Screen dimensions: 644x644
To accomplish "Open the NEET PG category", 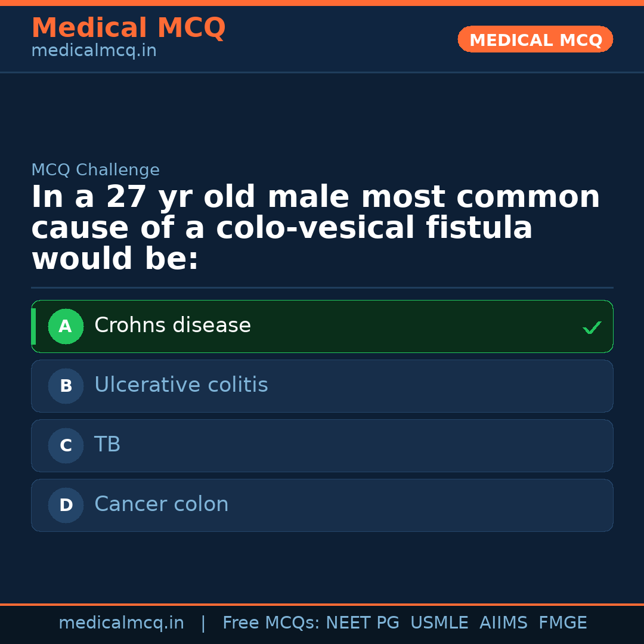I will (x=362, y=622).
